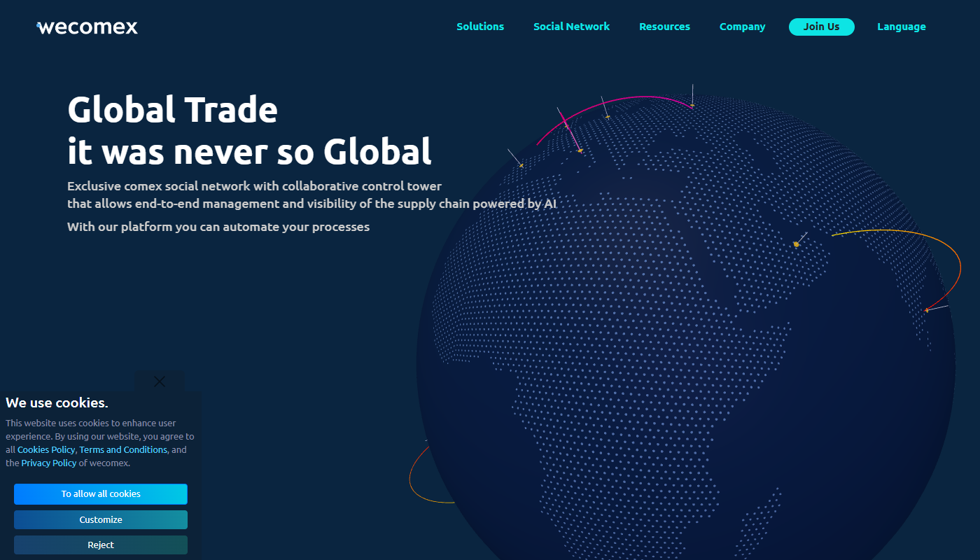Image resolution: width=980 pixels, height=560 pixels.
Task: Open the Privacy Policy of wecomex
Action: tap(48, 463)
